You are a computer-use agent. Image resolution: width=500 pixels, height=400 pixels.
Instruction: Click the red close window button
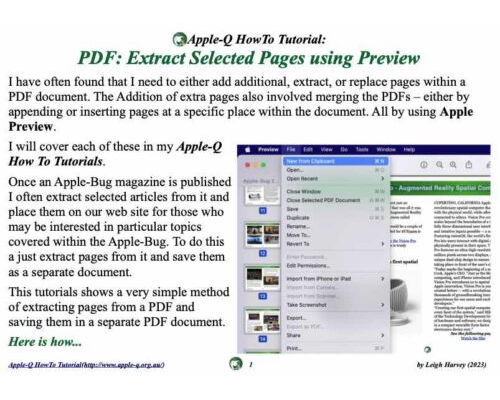pyautogui.click(x=248, y=165)
